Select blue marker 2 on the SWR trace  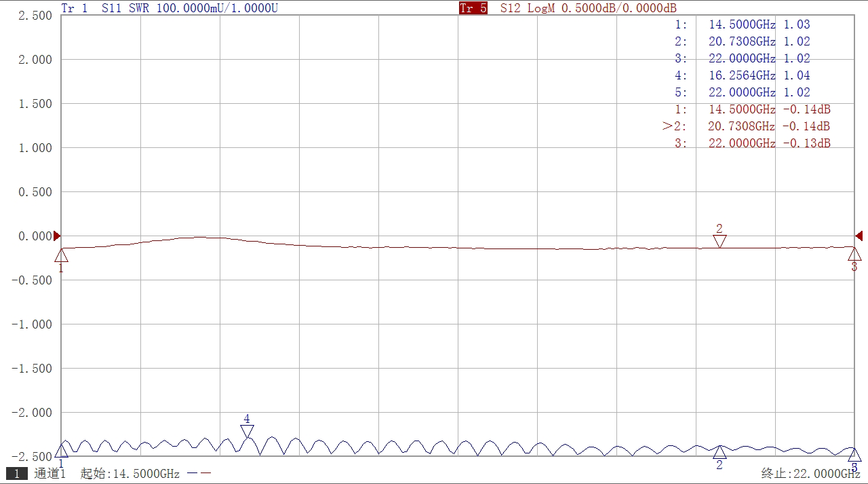[719, 453]
